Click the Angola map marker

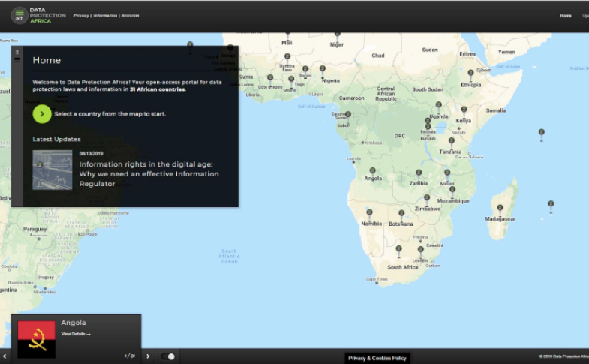coord(373,171)
